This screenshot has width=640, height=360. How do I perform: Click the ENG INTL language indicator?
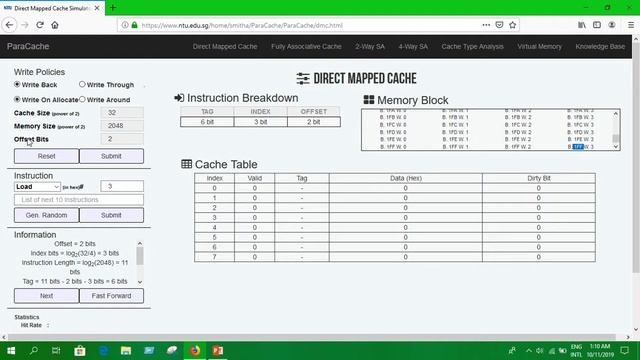click(x=576, y=351)
